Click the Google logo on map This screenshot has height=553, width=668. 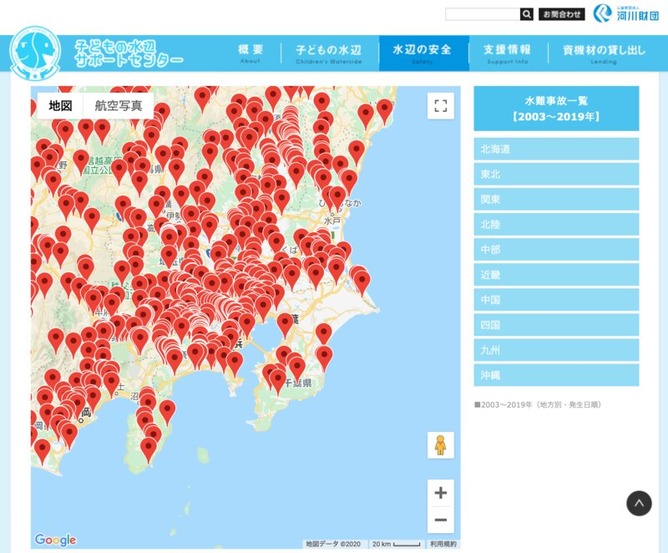point(55,540)
